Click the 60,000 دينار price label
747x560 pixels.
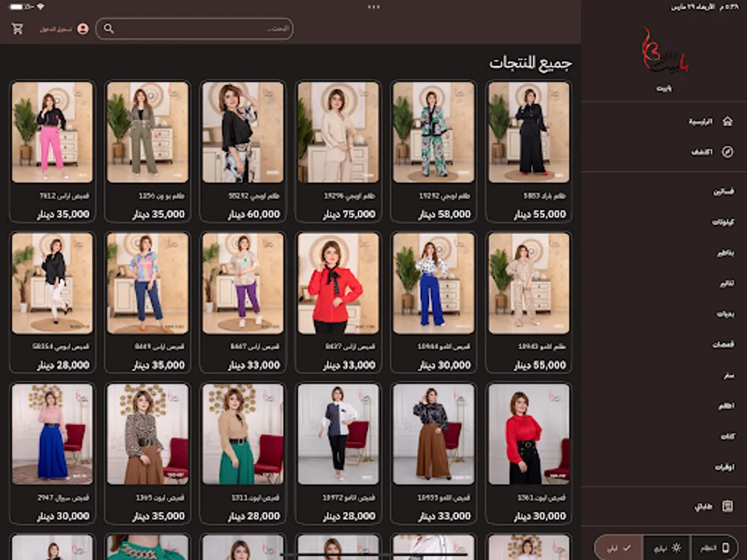tap(254, 214)
